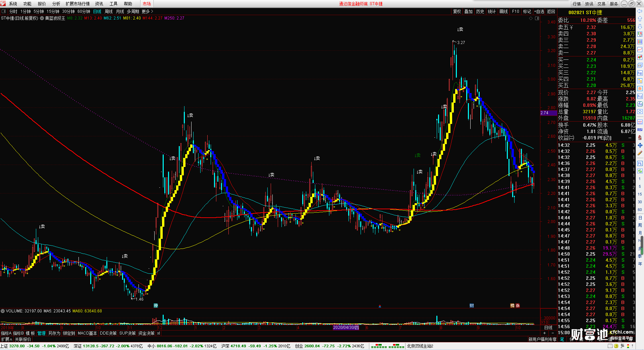
Task: Click the red dollar sign sidebar icon
Action: point(640,137)
